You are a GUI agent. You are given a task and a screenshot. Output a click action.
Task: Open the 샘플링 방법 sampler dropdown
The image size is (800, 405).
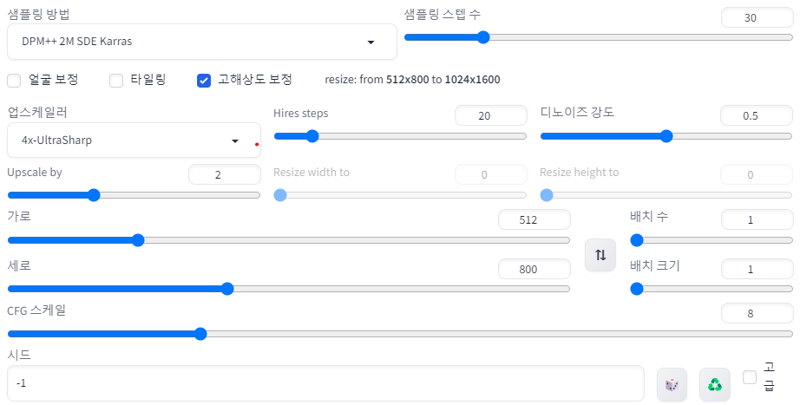[200, 42]
